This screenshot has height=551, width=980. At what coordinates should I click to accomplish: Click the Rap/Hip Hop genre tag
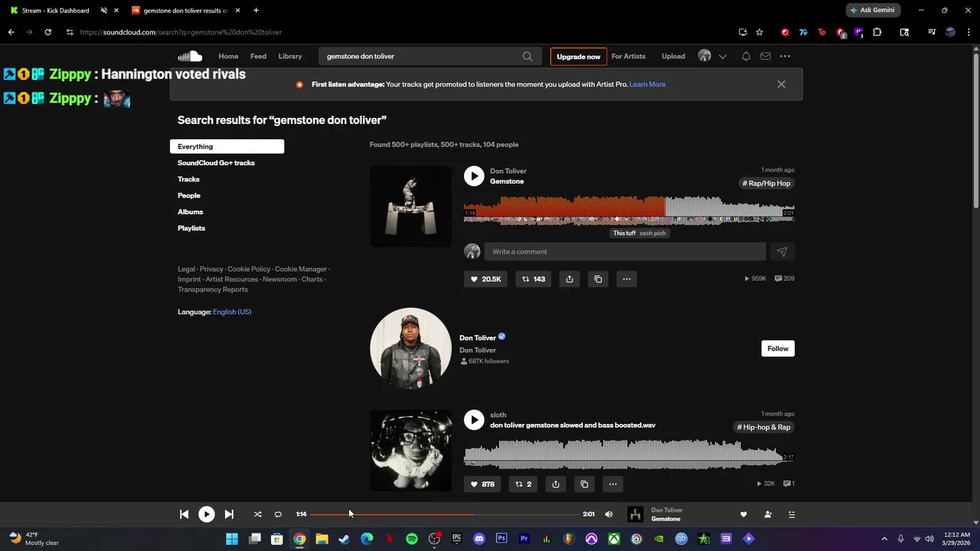(x=766, y=184)
